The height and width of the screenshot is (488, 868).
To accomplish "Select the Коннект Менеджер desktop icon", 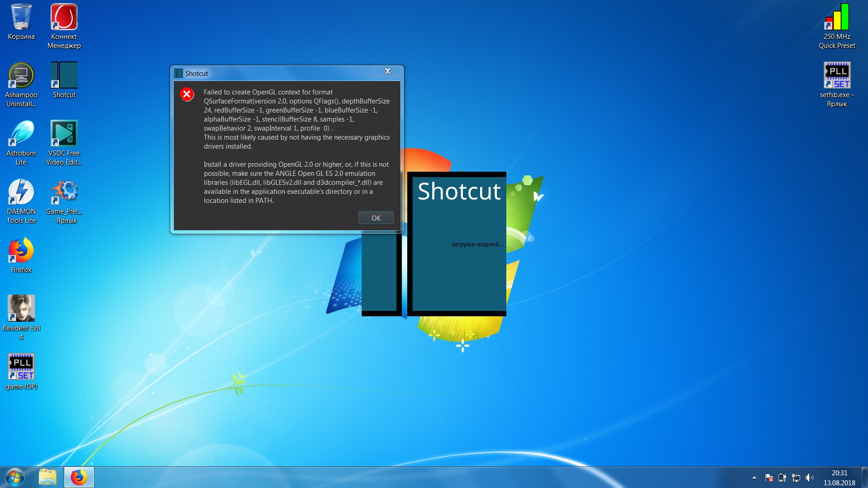I will pyautogui.click(x=64, y=18).
